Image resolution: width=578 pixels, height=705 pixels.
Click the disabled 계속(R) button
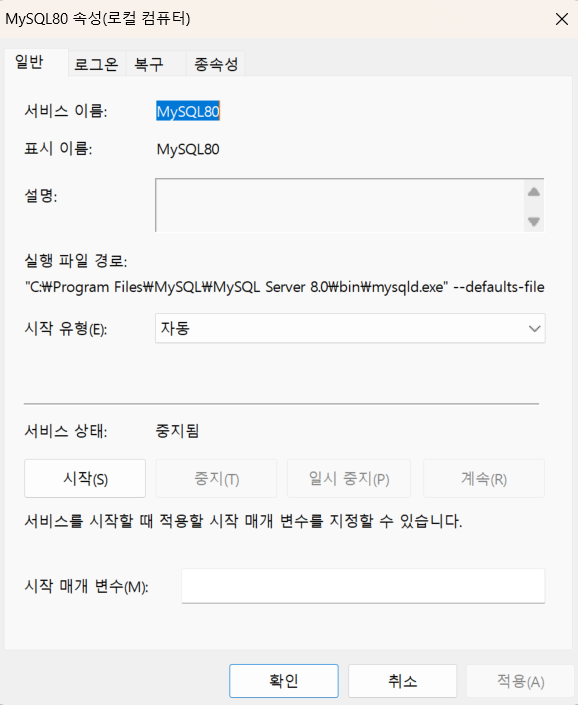point(484,478)
